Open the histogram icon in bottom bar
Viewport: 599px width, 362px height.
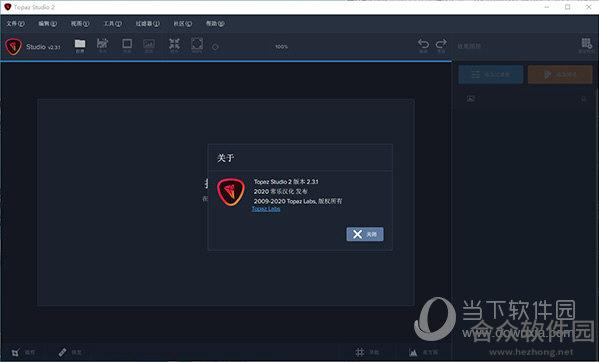(413, 352)
